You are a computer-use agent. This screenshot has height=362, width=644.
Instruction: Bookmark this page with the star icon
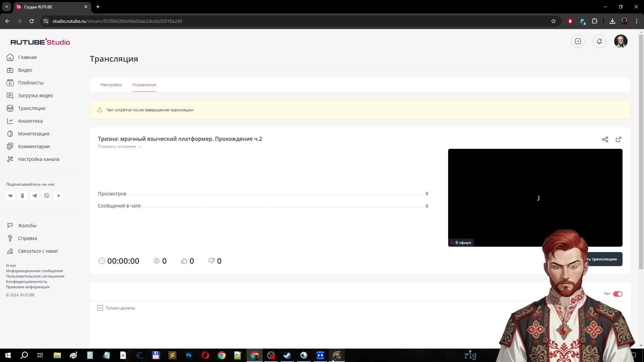(553, 21)
